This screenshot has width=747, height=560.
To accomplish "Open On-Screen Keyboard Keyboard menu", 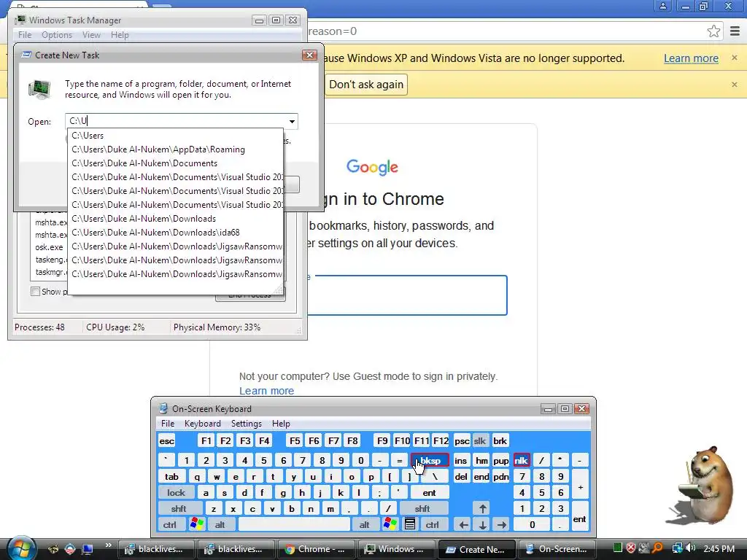I will tap(203, 424).
